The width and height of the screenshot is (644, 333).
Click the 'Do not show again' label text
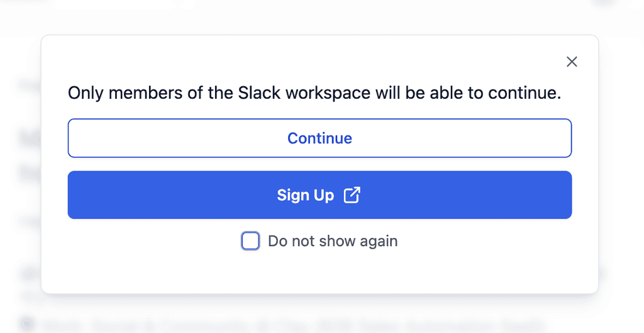(333, 241)
